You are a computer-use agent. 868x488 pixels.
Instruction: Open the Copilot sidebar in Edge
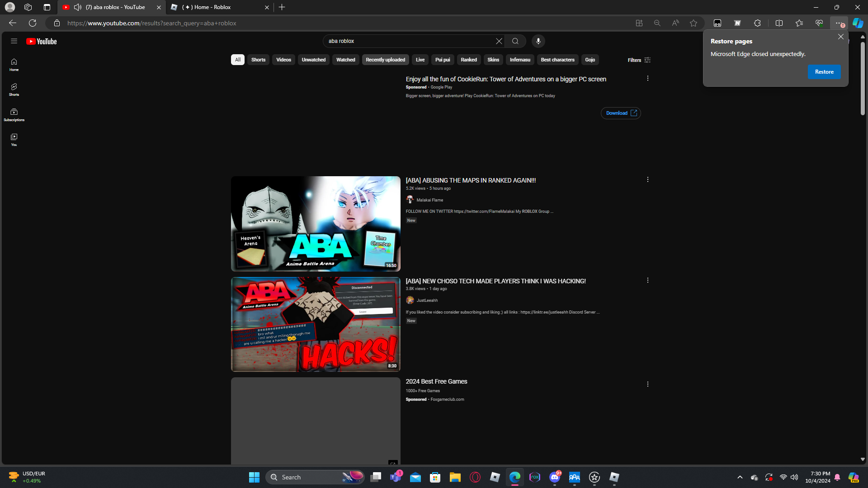858,23
